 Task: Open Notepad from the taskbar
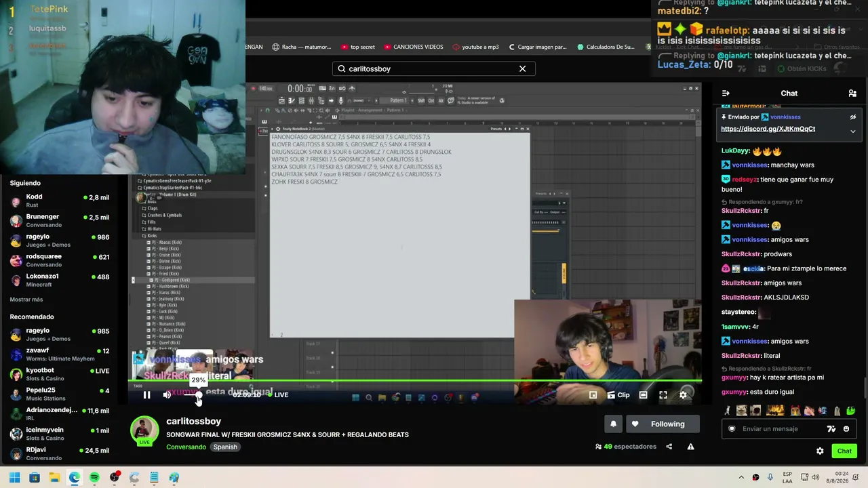(x=154, y=477)
